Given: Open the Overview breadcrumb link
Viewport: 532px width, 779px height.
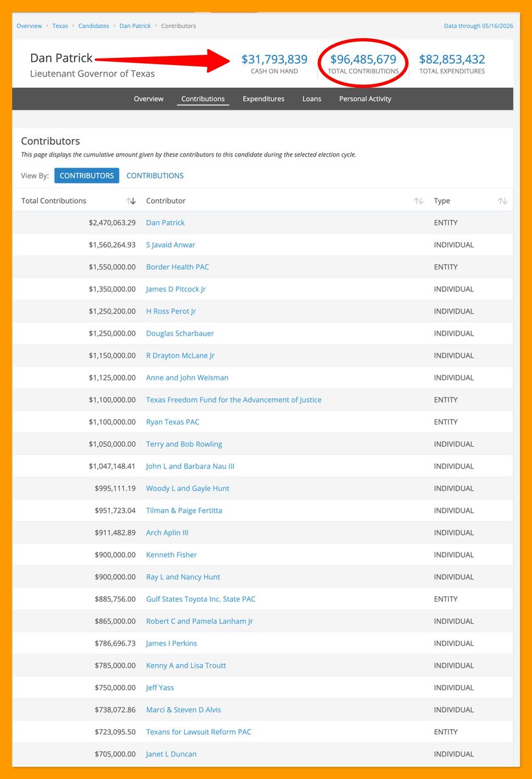Looking at the screenshot, I should click(29, 26).
